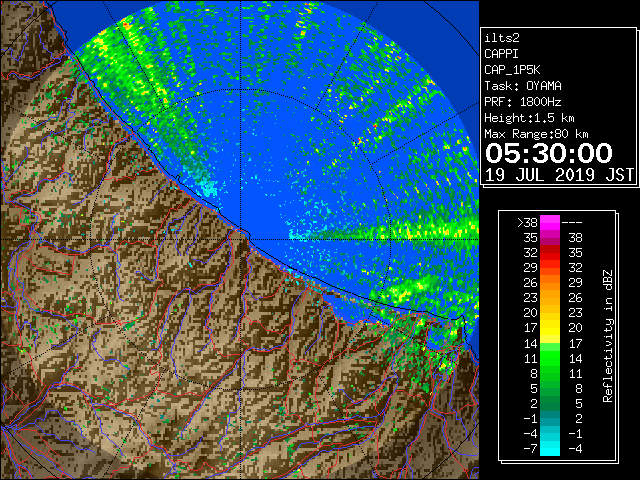640x480 pixels.
Task: Click the 'Height:1.5 km' text
Action: 529,118
